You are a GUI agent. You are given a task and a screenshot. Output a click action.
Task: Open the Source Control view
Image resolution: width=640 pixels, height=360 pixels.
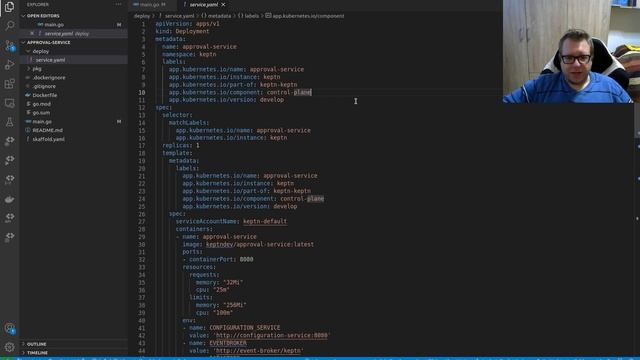point(9,45)
